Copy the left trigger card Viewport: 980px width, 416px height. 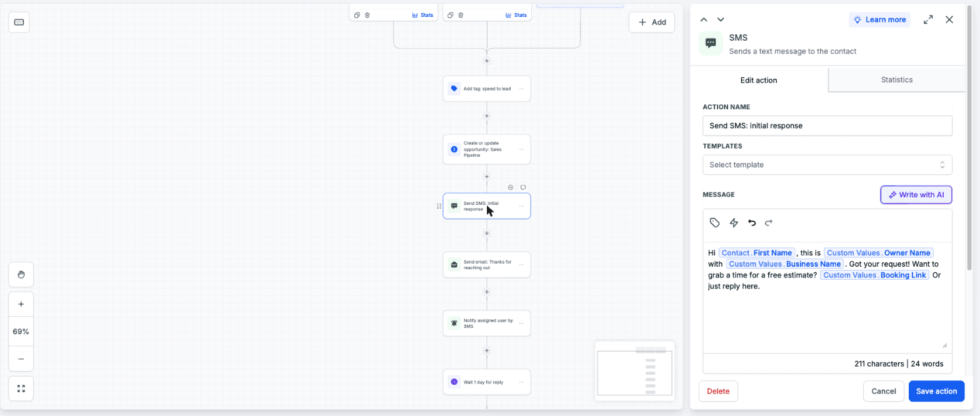point(357,15)
